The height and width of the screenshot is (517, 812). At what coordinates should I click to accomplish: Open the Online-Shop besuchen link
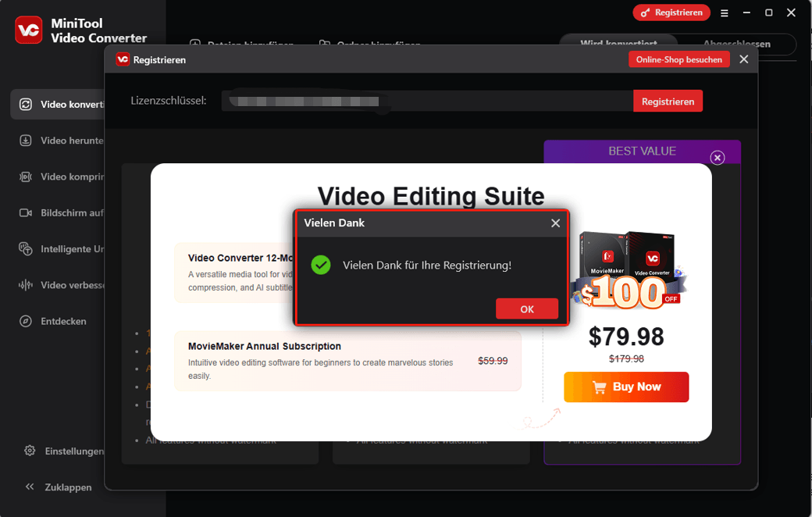pos(679,59)
